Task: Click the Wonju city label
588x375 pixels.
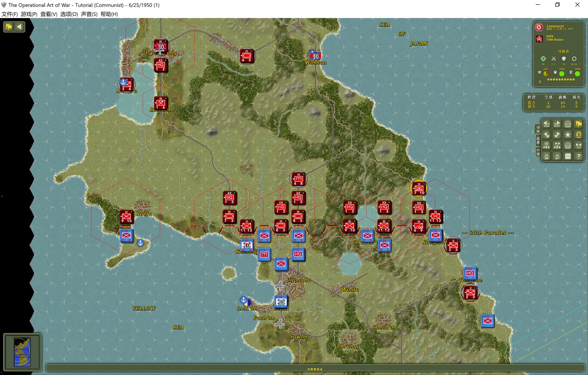Action: coord(350,290)
